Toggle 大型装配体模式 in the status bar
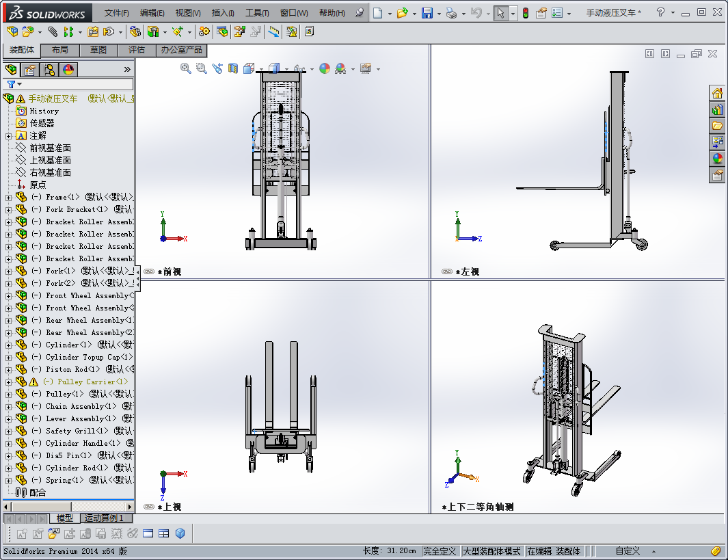 click(492, 551)
